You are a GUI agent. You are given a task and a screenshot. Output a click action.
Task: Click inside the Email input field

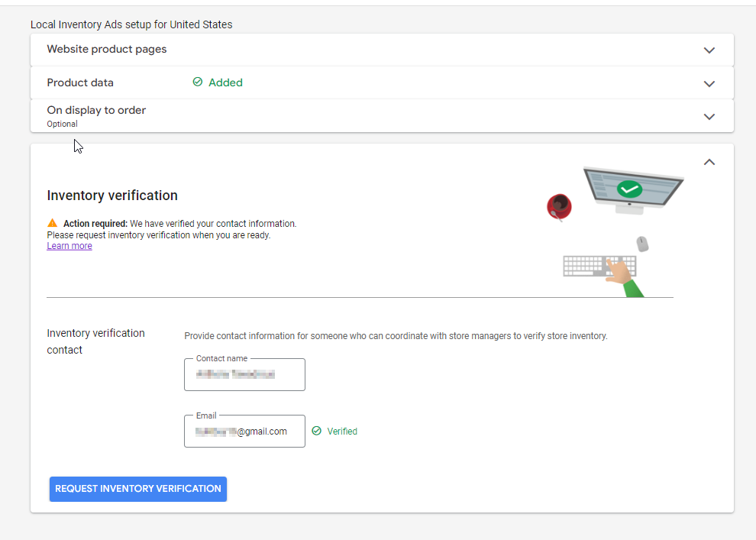(x=244, y=432)
